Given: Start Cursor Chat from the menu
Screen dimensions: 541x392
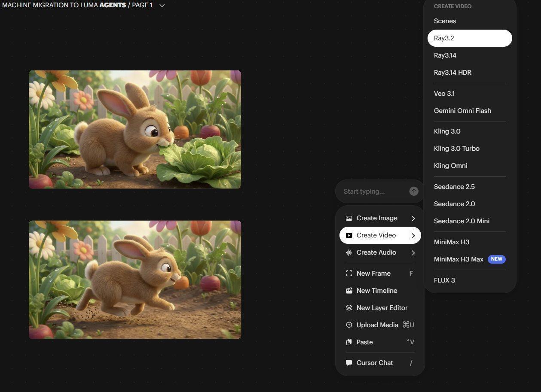Looking at the screenshot, I should click(x=380, y=363).
